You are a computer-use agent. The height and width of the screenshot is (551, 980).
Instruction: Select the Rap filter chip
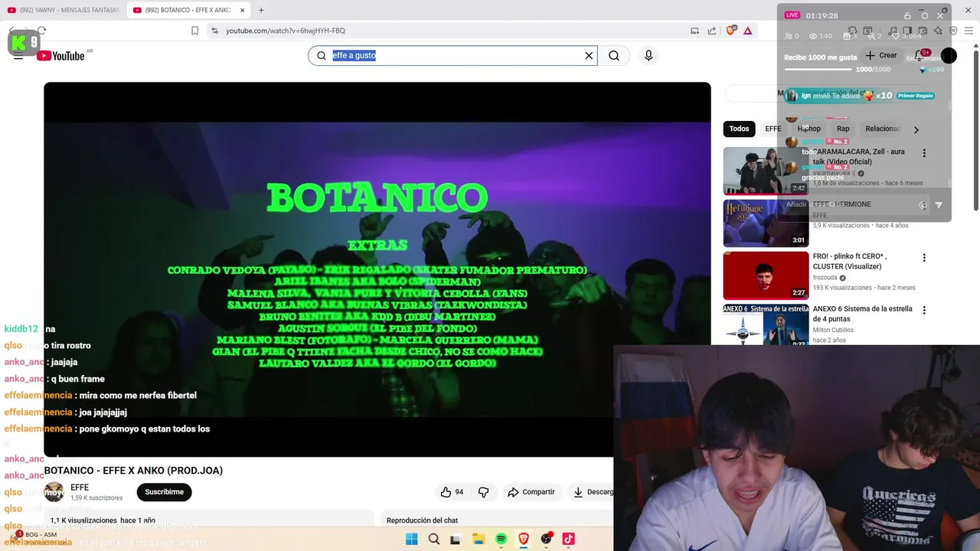tap(843, 129)
